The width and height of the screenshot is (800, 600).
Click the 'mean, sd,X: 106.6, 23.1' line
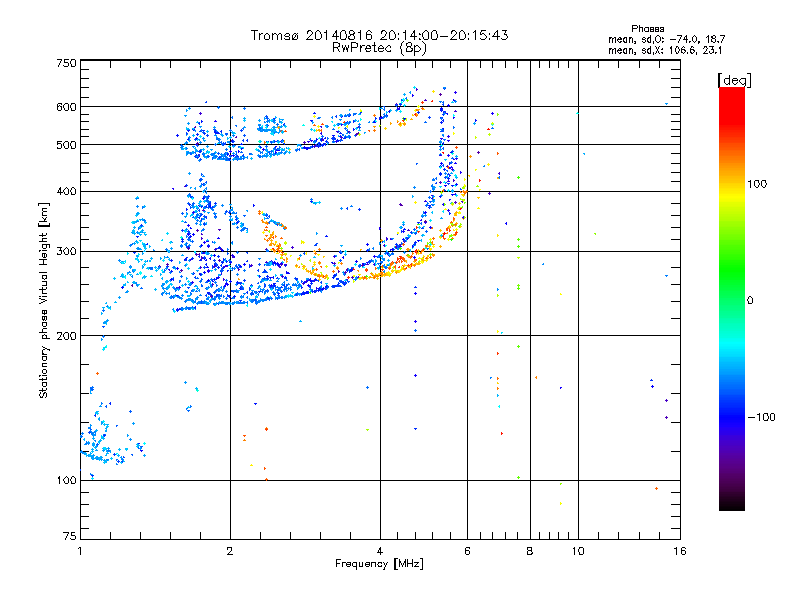665,50
